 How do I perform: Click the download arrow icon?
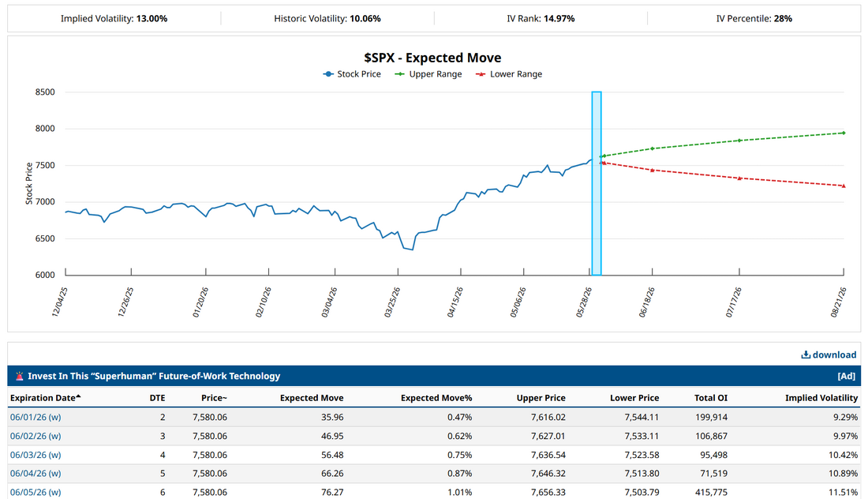click(x=806, y=355)
